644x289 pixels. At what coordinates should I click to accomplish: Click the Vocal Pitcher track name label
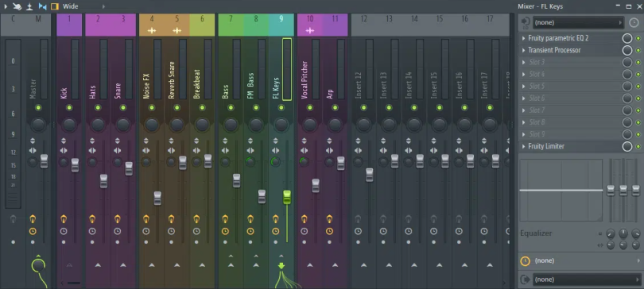[305, 80]
